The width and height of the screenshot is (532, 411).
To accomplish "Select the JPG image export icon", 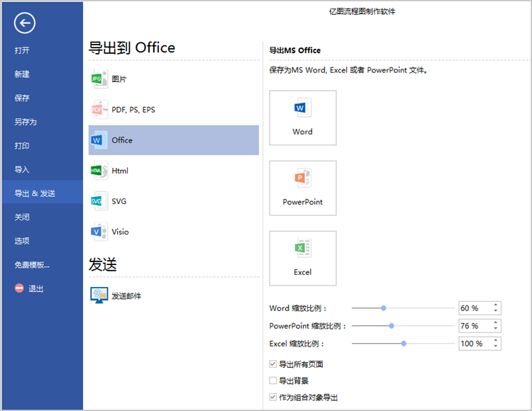I will pos(99,79).
